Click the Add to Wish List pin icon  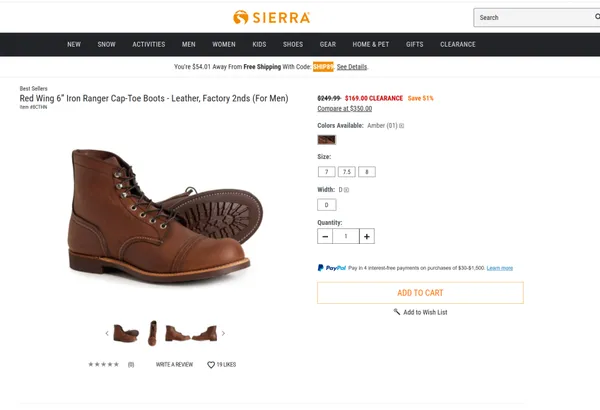coord(397,312)
